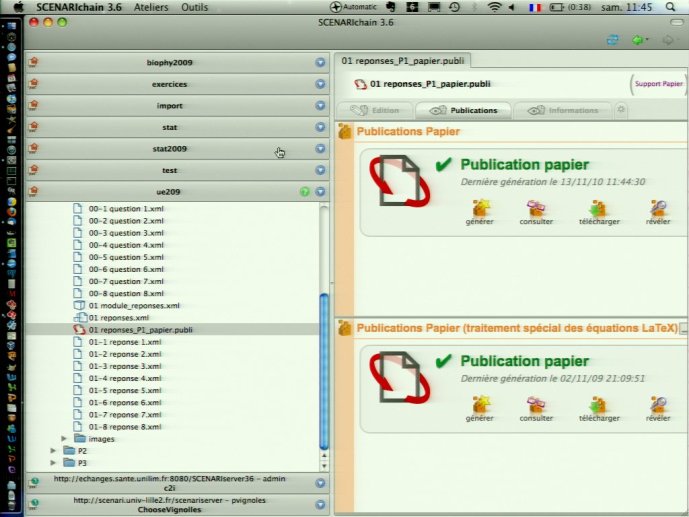
Task: Collapse the LaTeX Publications Papier section toggle
Action: click(x=684, y=328)
